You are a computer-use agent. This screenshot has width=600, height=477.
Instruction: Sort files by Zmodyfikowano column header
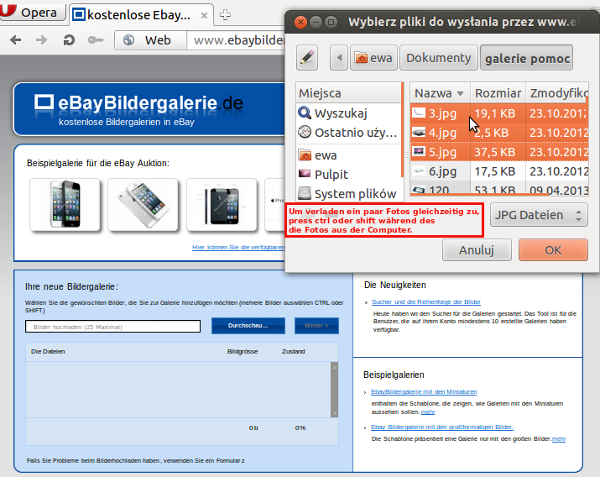tap(557, 93)
